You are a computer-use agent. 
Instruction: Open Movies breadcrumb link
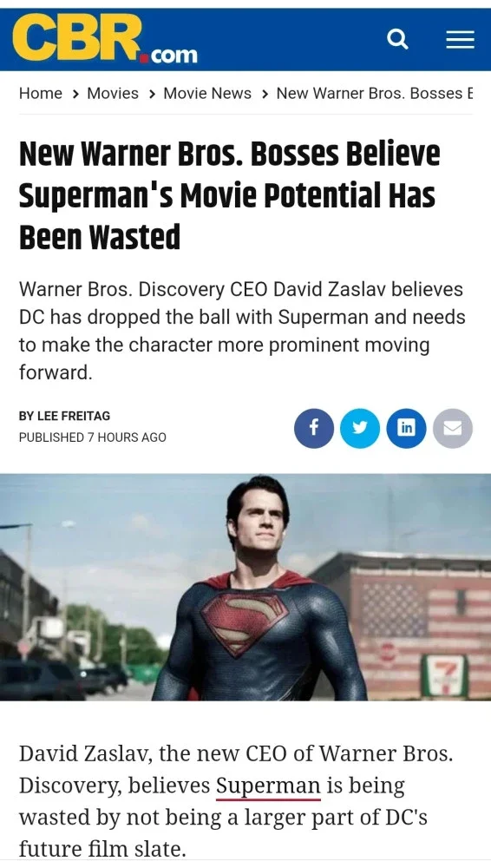click(113, 93)
